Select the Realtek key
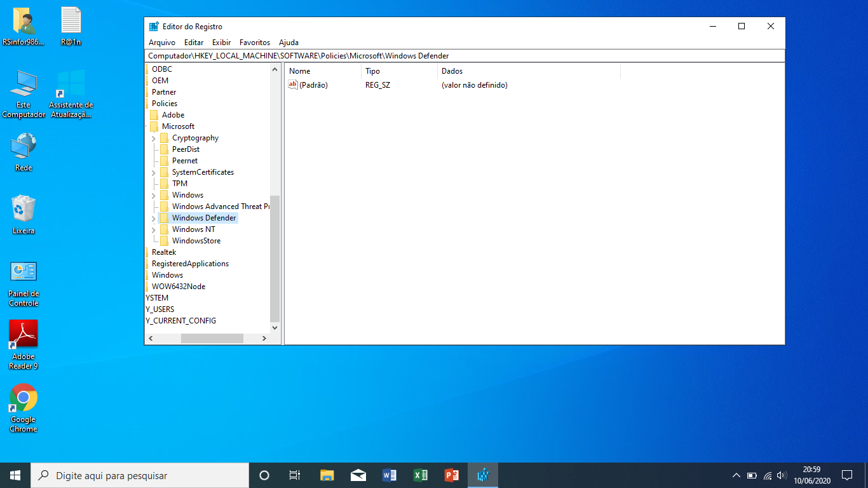The width and height of the screenshot is (868, 488). point(164,252)
